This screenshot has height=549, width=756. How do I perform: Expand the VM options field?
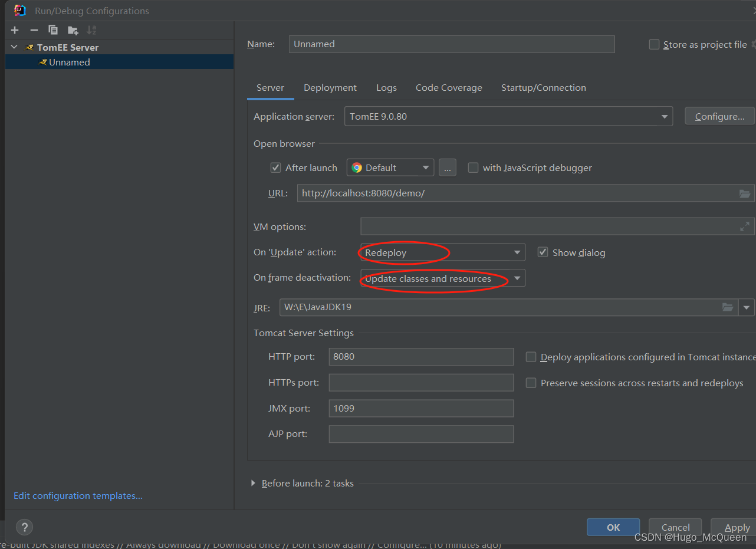point(745,226)
